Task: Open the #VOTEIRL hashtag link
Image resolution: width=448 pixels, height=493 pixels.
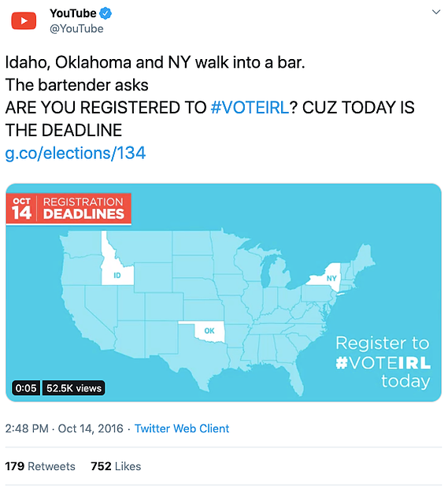Action: pyautogui.click(x=250, y=107)
